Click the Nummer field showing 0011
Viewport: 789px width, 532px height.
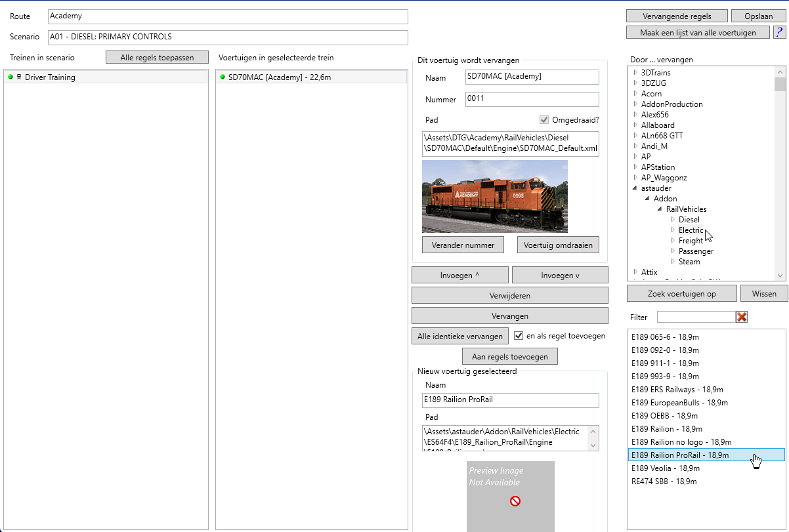[532, 100]
